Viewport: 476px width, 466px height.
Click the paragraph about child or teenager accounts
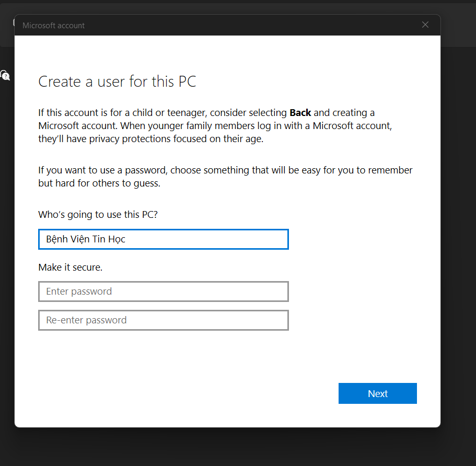[x=214, y=126]
